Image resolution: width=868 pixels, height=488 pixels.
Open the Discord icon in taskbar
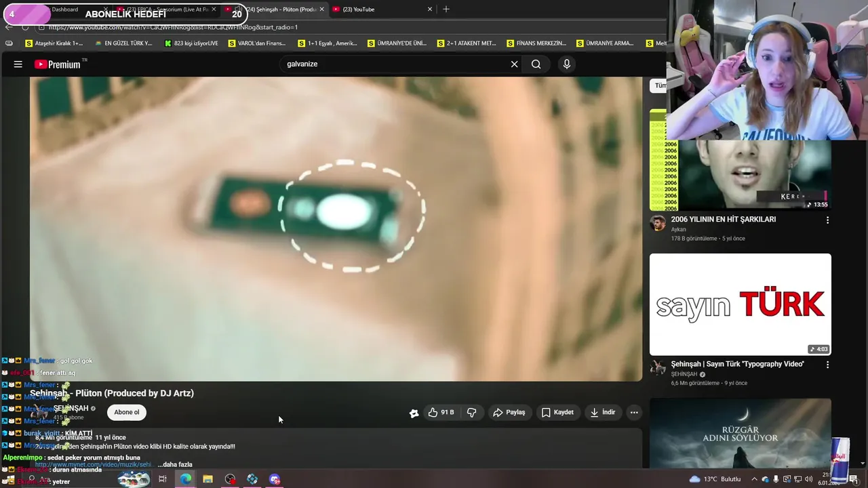[275, 479]
